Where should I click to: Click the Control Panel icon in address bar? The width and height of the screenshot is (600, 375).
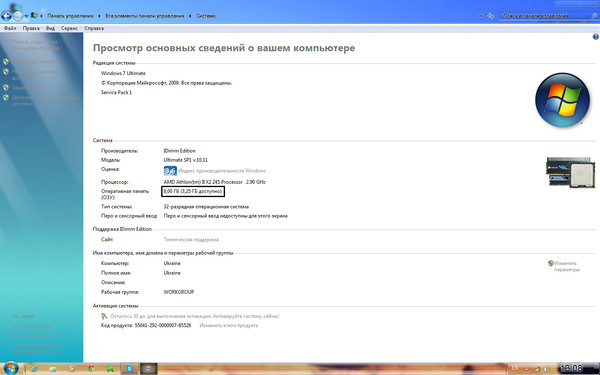click(x=34, y=16)
